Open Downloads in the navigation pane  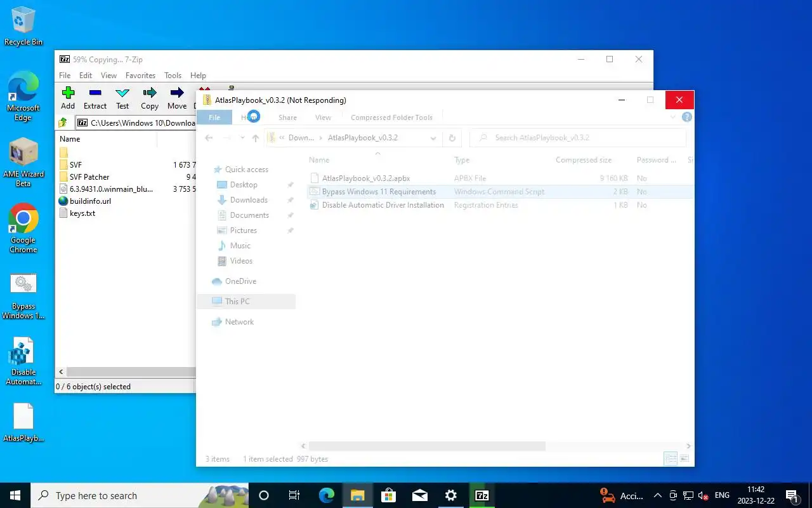point(249,200)
